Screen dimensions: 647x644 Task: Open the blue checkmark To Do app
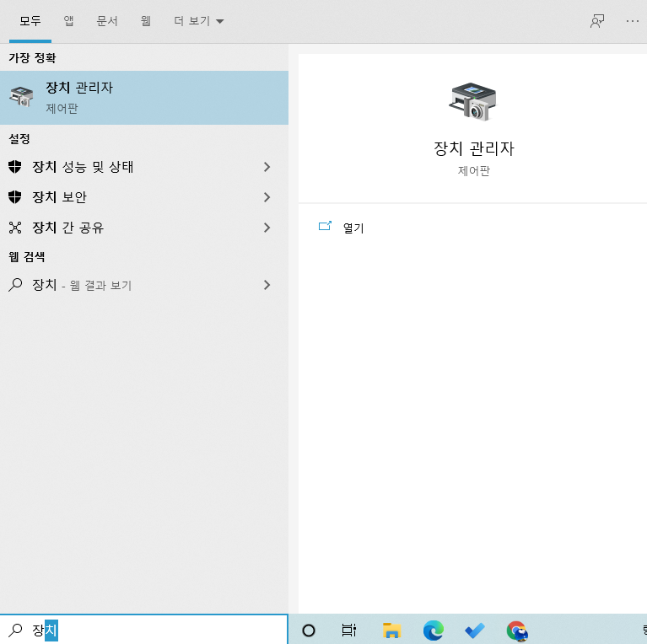coord(475,631)
